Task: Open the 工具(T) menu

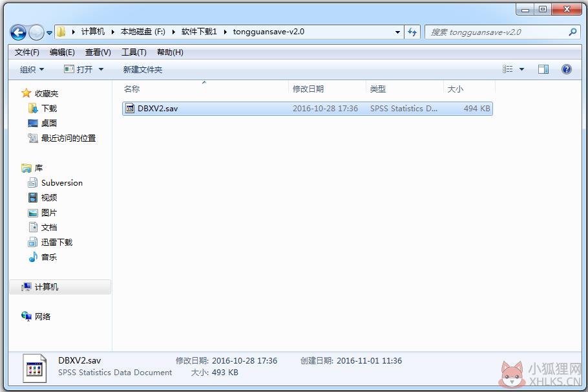Action: (x=134, y=52)
